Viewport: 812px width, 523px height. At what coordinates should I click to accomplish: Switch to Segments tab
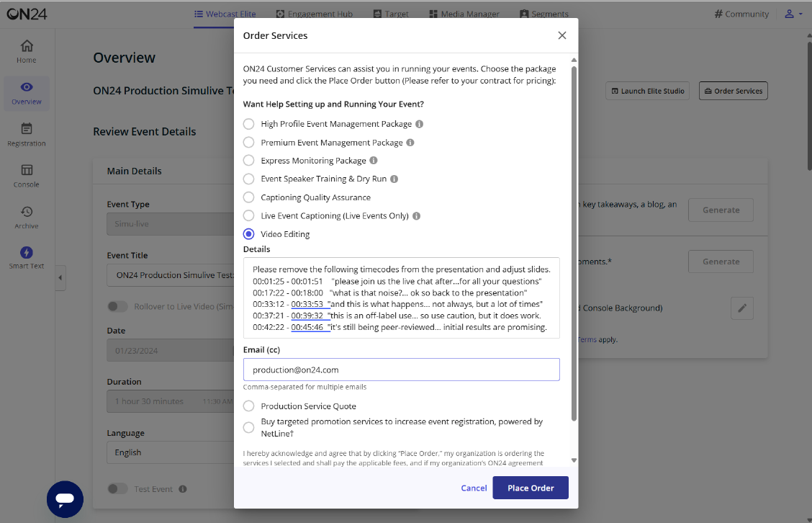coord(544,14)
